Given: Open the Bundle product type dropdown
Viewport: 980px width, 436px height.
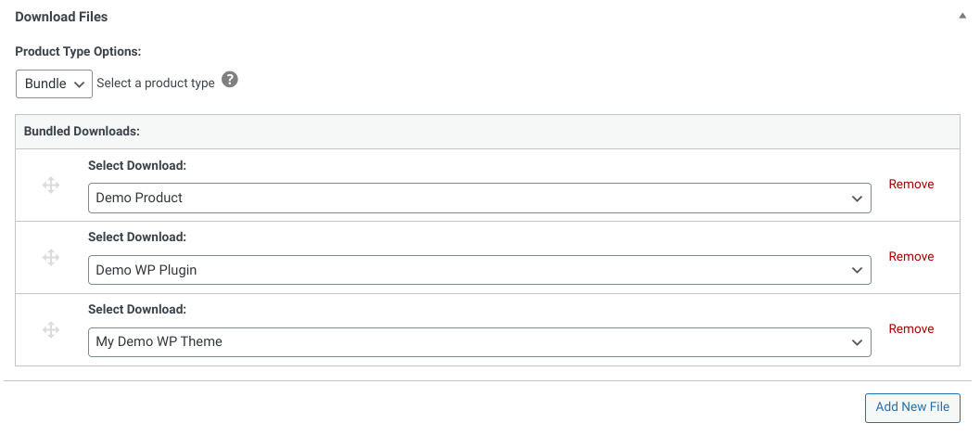Looking at the screenshot, I should pyautogui.click(x=55, y=83).
